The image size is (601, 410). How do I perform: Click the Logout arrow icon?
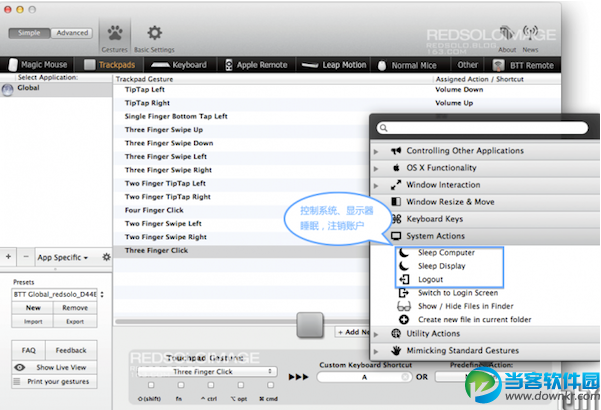(x=404, y=279)
